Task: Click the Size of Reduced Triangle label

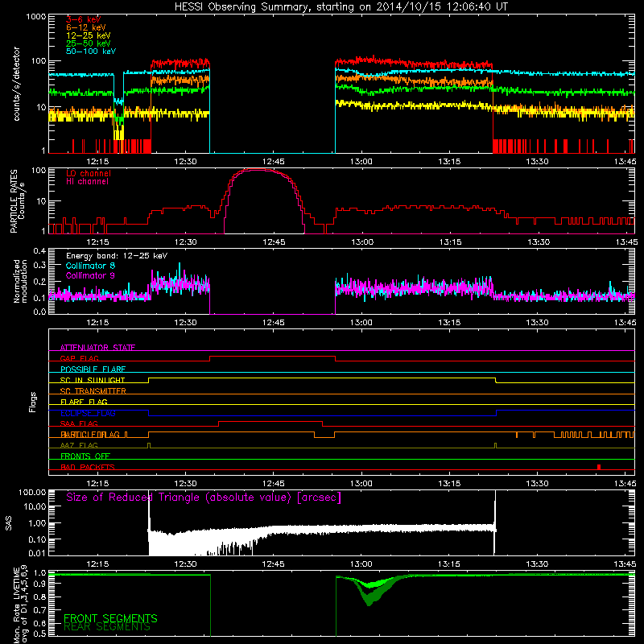Action: 204,497
